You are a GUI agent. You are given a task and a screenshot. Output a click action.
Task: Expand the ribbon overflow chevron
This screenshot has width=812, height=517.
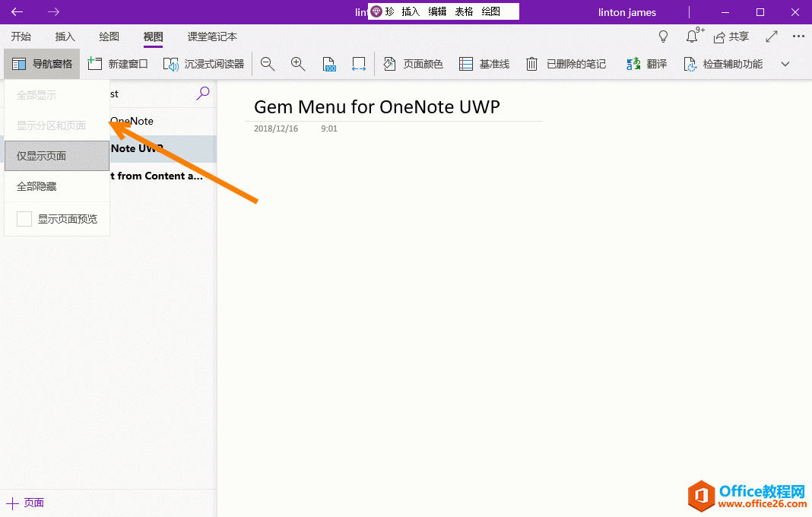785,64
